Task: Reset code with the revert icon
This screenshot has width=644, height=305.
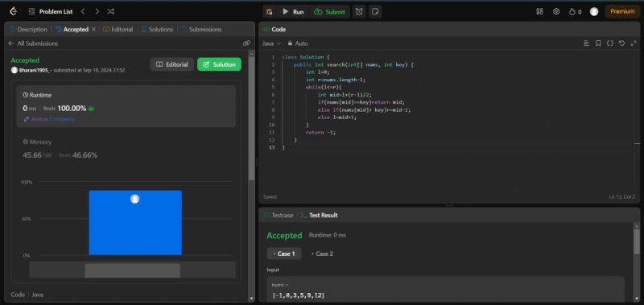Action: (621, 43)
